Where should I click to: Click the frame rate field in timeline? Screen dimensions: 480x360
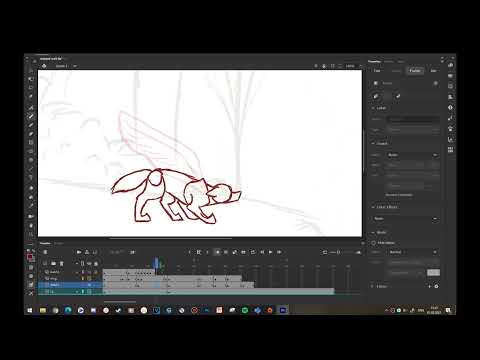pos(117,252)
